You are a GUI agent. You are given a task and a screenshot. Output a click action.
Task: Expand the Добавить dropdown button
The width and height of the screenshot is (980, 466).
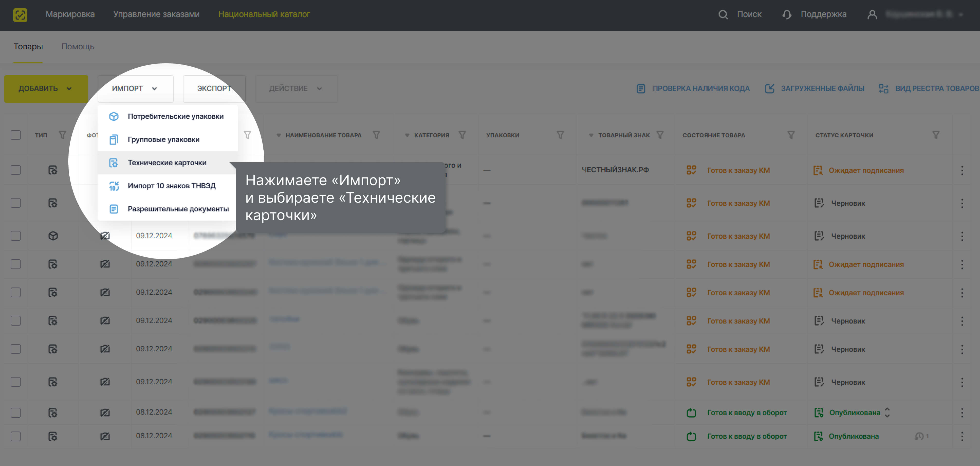(x=46, y=88)
